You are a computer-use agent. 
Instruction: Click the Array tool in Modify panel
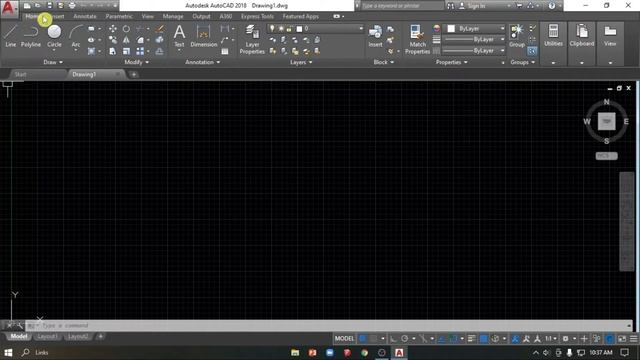pyautogui.click(x=140, y=51)
